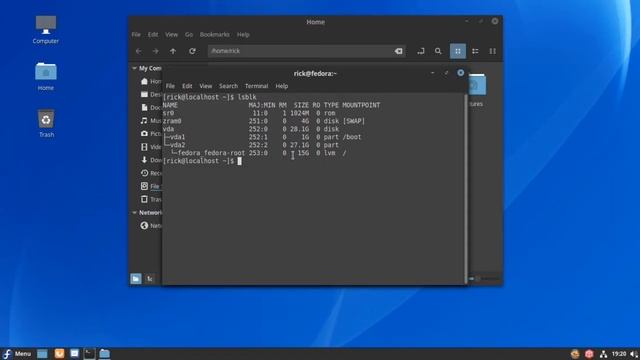
Task: Open the Home folder desktop icon
Action: coord(46,76)
